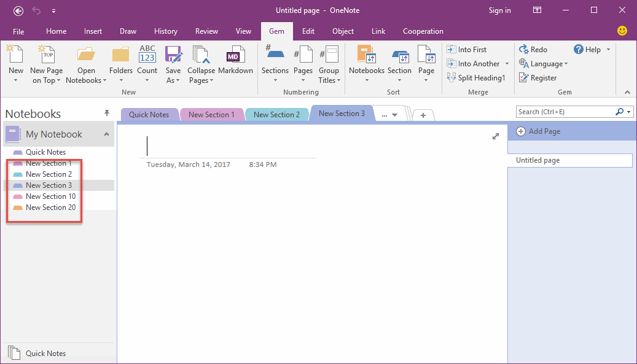Switch to the Edit ribbon tab
The image size is (637, 364).
click(x=308, y=31)
